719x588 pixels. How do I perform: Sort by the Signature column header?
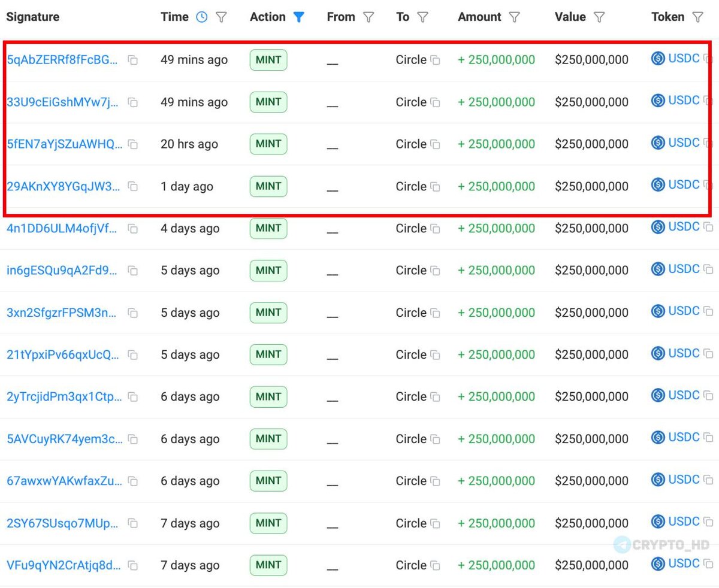[33, 17]
